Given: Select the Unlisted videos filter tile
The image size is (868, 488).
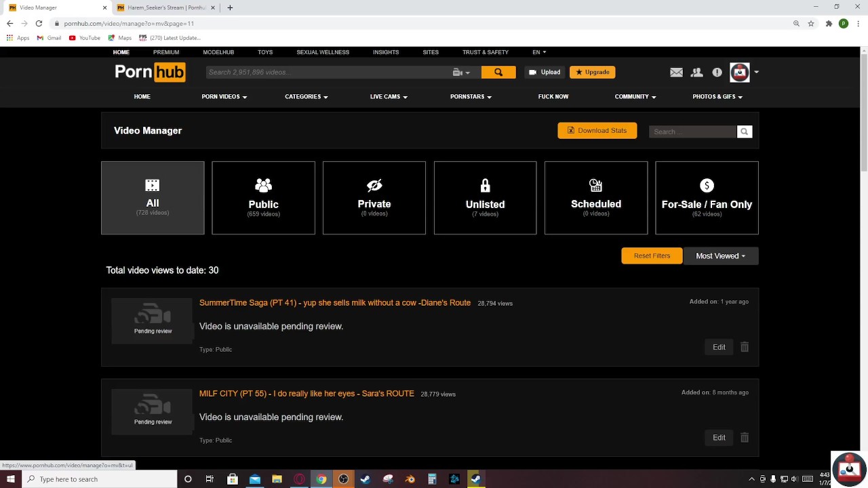Looking at the screenshot, I should click(x=485, y=198).
